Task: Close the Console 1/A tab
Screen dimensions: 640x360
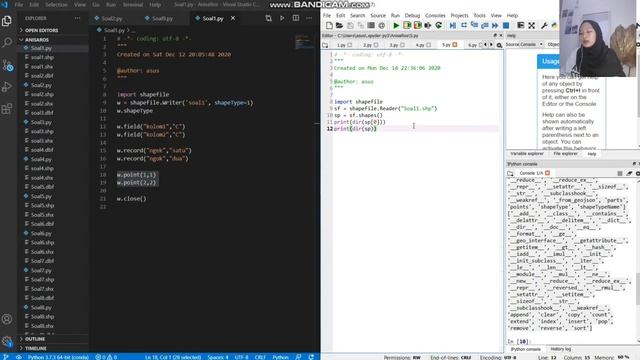Action: pyautogui.click(x=547, y=173)
